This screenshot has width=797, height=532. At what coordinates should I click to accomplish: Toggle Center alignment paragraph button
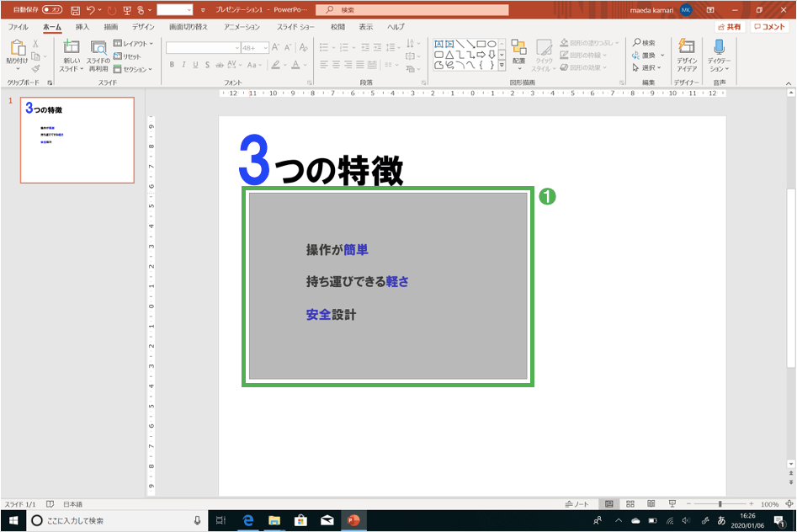336,65
